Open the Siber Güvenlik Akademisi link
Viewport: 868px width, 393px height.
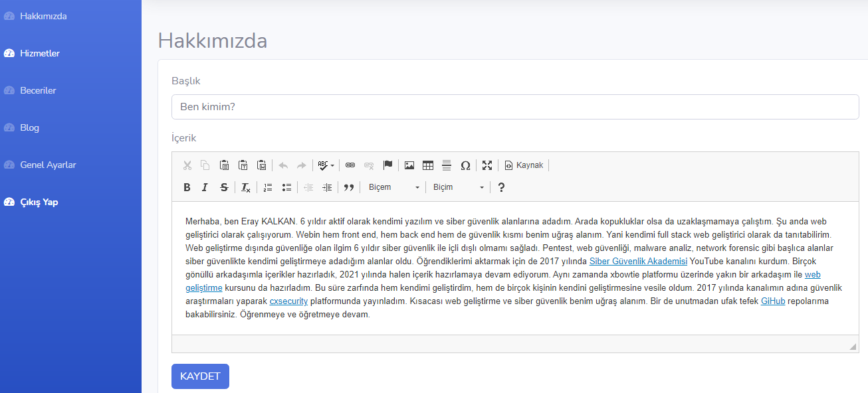pos(637,261)
